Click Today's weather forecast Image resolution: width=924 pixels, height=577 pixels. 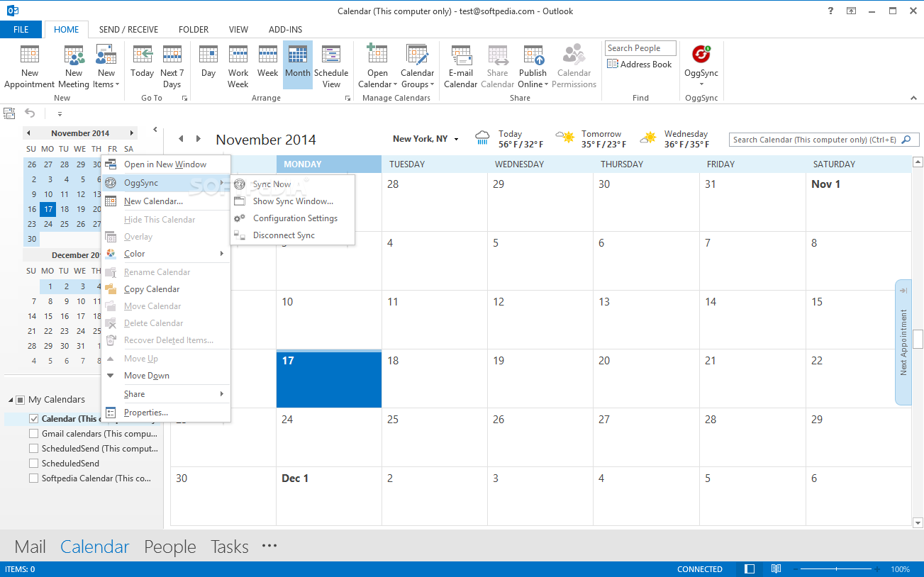(x=509, y=139)
